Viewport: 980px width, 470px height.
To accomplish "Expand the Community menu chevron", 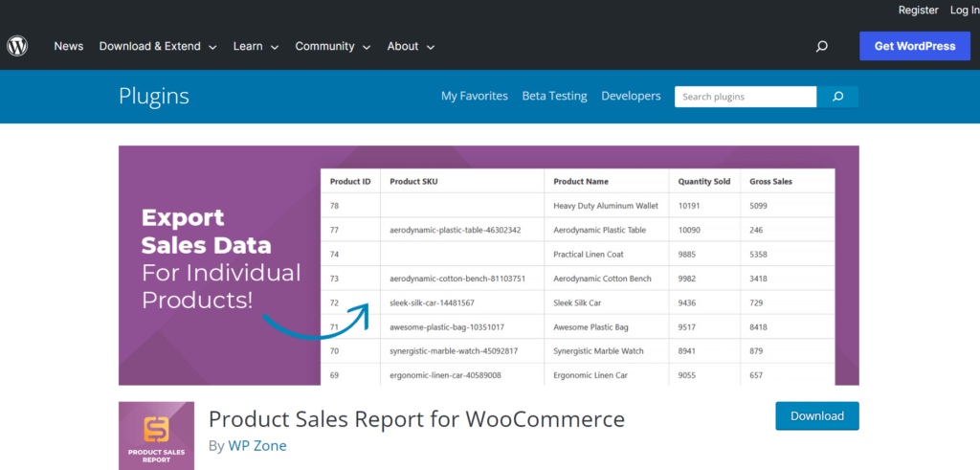I will pos(367,47).
